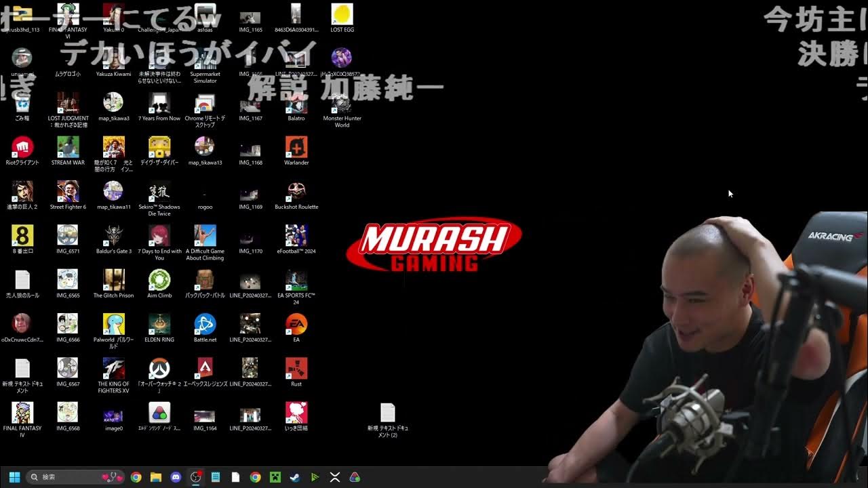
Task: Open the Balatro game shortcut
Action: coord(296,107)
